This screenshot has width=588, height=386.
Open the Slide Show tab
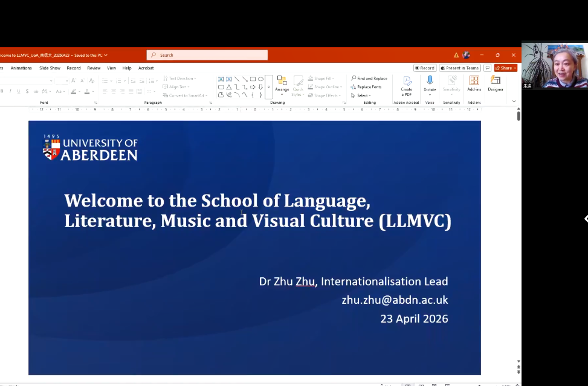(x=50, y=68)
